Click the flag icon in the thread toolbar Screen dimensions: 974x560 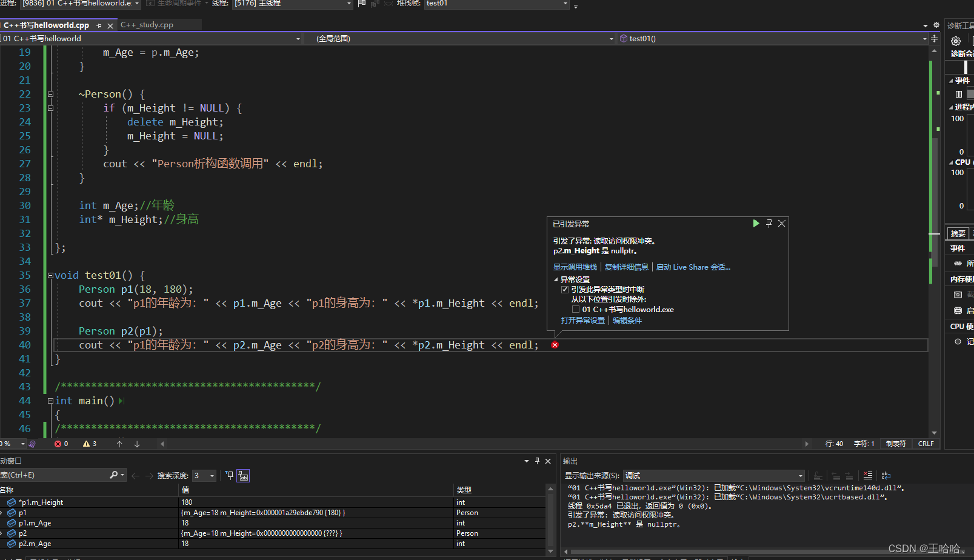pos(362,4)
